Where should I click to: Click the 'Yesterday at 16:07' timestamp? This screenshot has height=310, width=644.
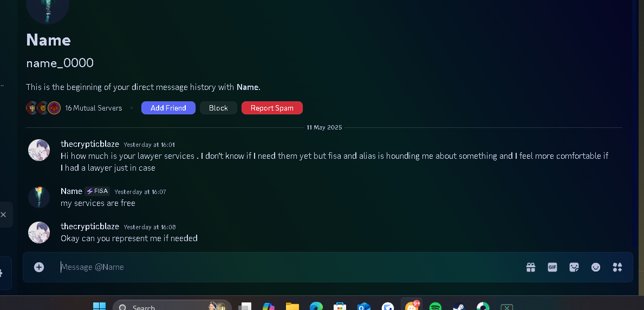(140, 192)
